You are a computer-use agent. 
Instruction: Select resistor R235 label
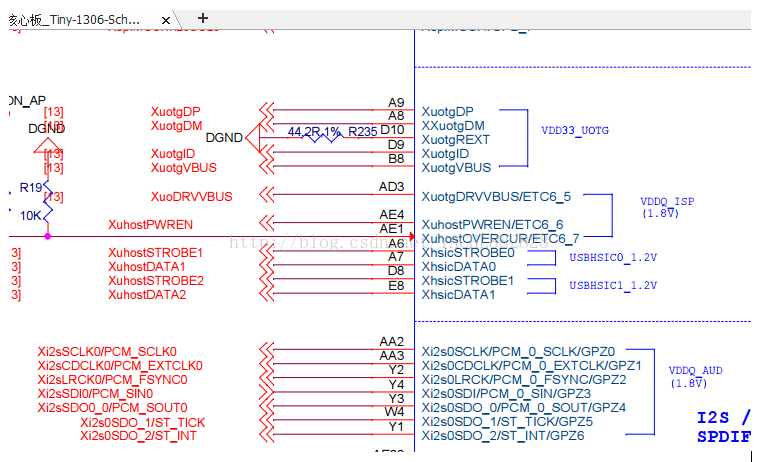362,132
